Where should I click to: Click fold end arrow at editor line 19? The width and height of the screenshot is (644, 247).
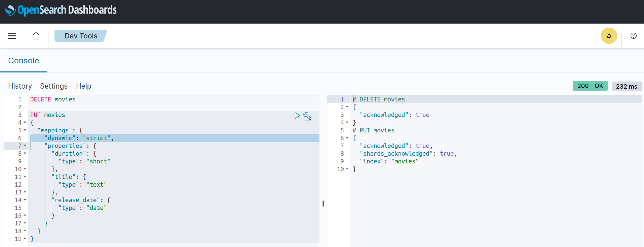pos(25,239)
